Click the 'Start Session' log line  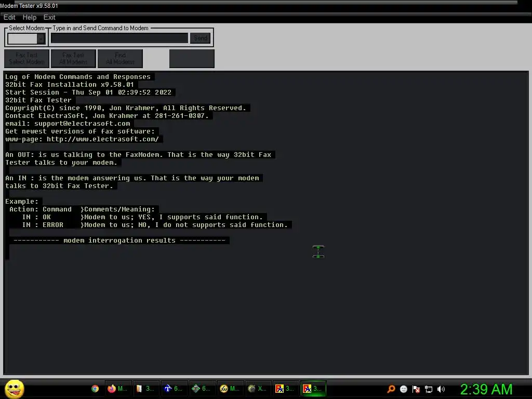click(x=88, y=92)
